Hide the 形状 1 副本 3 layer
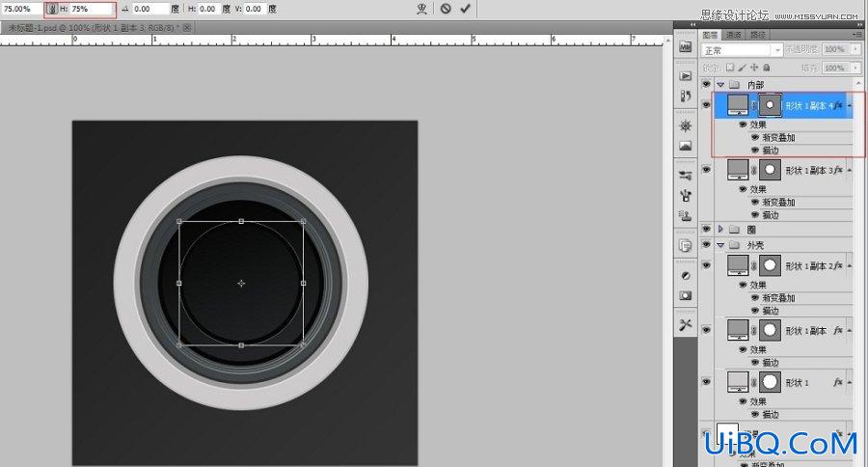This screenshot has width=868, height=467. coord(706,170)
